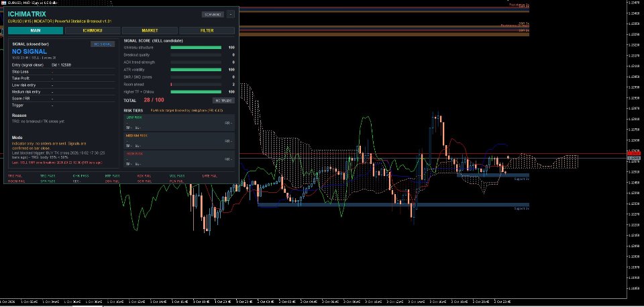The image size is (644, 307).
Task: Select the FILTER tab
Action: [x=207, y=30]
